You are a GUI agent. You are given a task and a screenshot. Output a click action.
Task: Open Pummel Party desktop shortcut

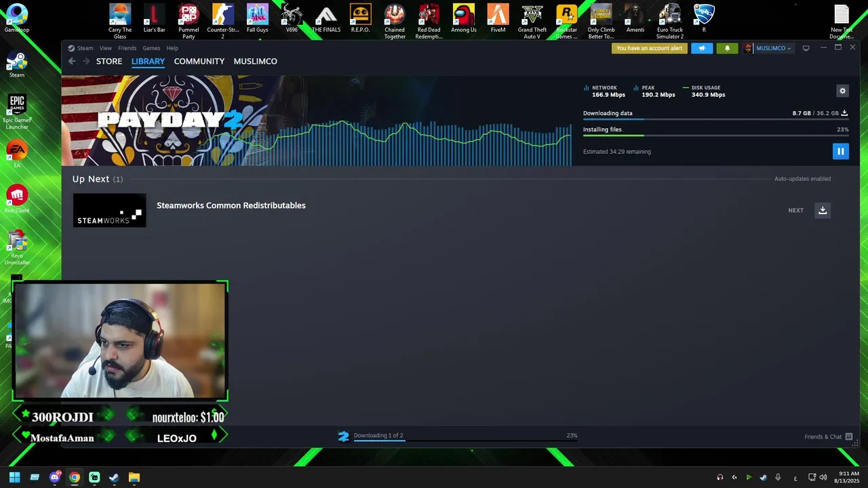[189, 22]
